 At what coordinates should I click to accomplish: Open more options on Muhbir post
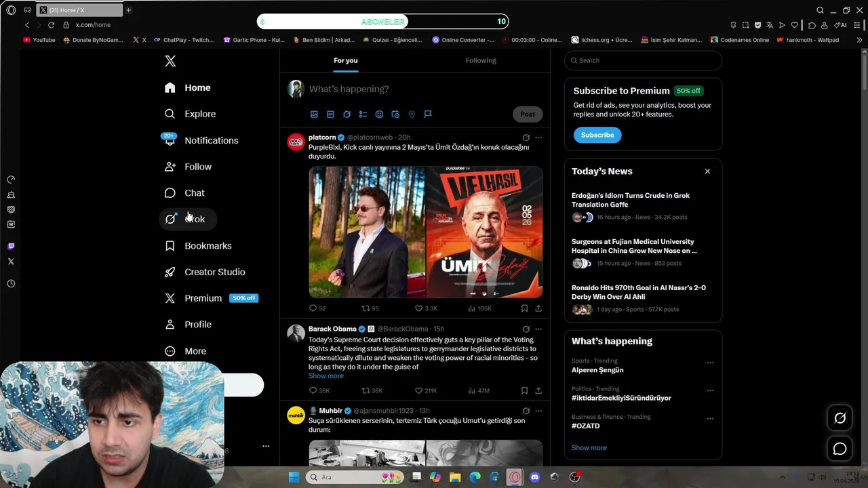pos(538,411)
